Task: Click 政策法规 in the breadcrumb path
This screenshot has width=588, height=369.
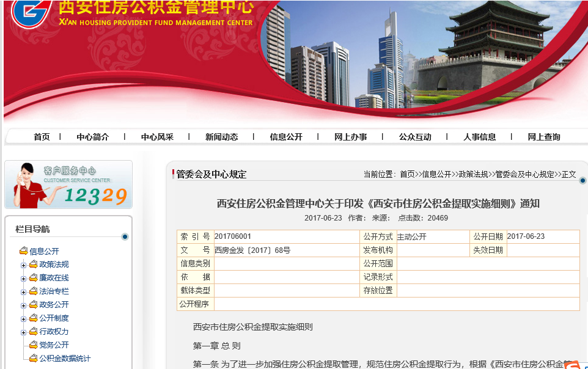Action: [x=473, y=174]
